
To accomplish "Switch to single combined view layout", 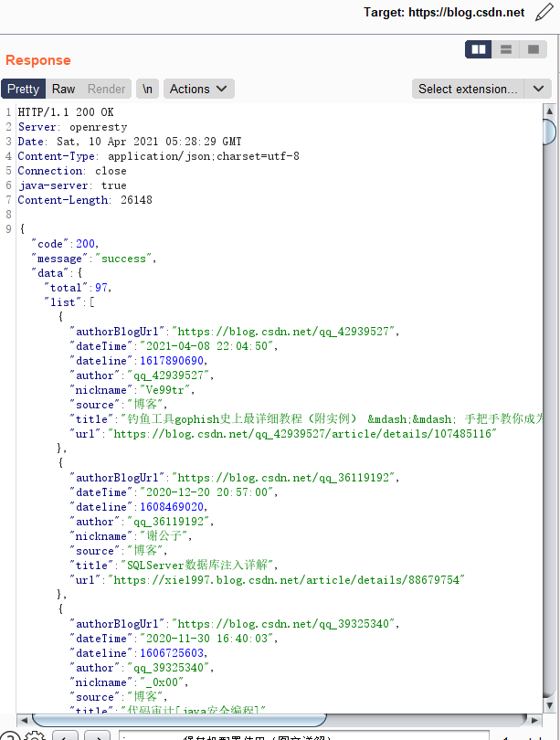I will [534, 49].
